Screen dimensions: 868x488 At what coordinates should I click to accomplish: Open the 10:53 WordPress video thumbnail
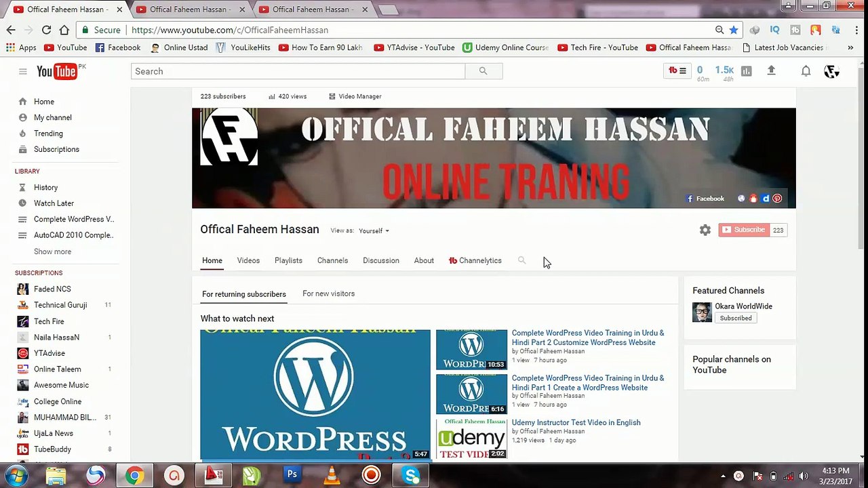(471, 350)
